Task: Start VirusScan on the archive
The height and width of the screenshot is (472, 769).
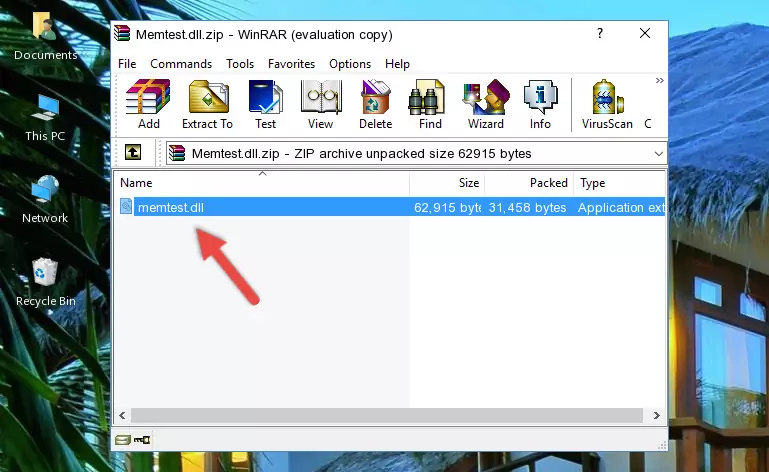Action: tap(607, 104)
